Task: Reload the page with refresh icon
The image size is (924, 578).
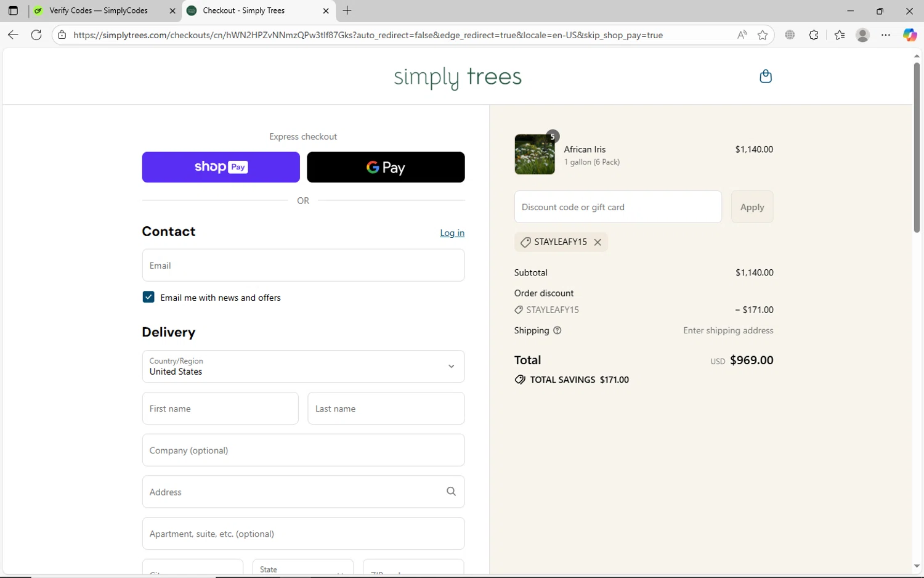Action: click(x=36, y=35)
